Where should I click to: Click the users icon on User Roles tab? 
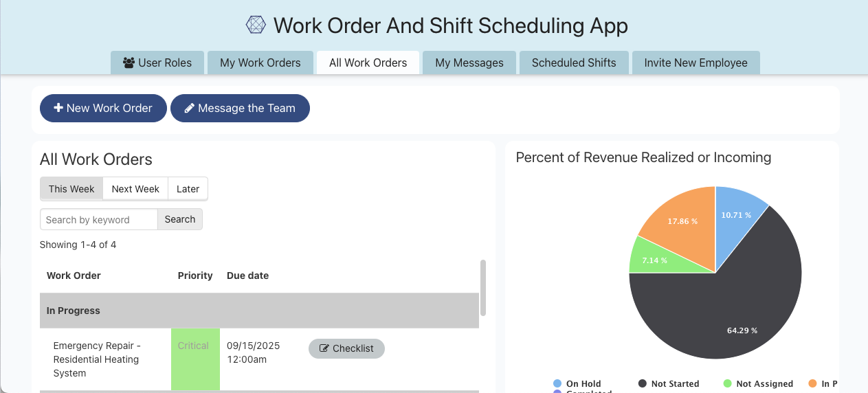[129, 63]
